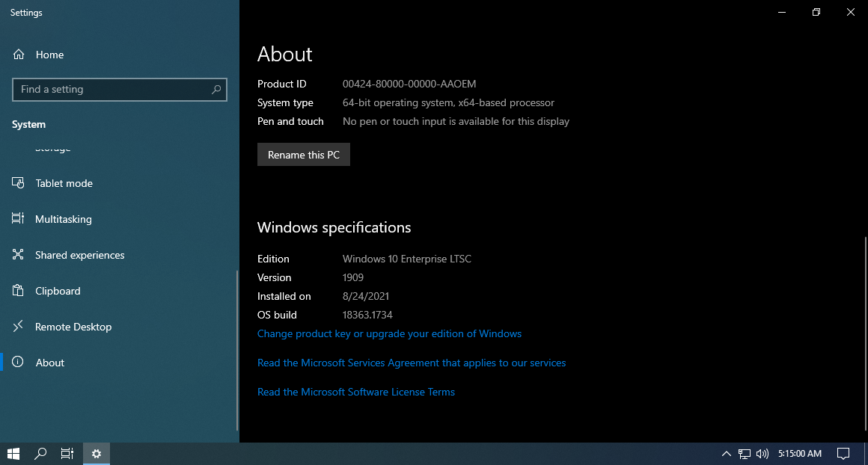868x465 pixels.
Task: Open Microsoft Services Agreement link
Action: click(412, 363)
